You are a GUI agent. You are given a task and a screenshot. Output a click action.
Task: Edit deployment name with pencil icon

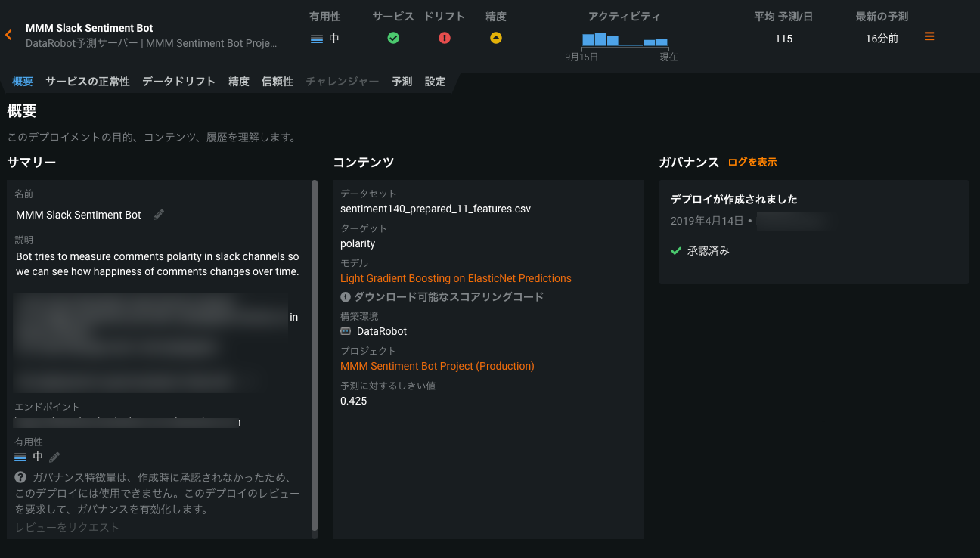159,215
